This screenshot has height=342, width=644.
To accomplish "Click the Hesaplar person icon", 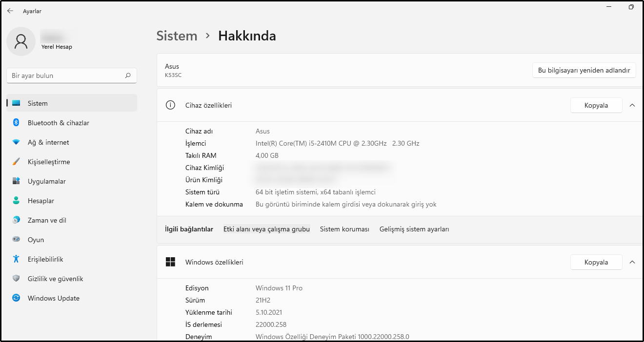I will point(16,201).
